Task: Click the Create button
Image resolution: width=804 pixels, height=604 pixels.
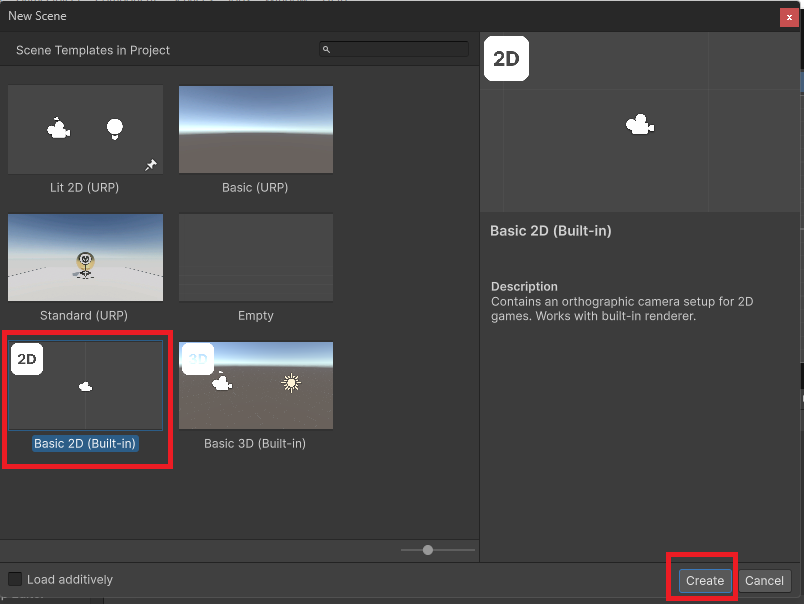Action: (x=705, y=580)
